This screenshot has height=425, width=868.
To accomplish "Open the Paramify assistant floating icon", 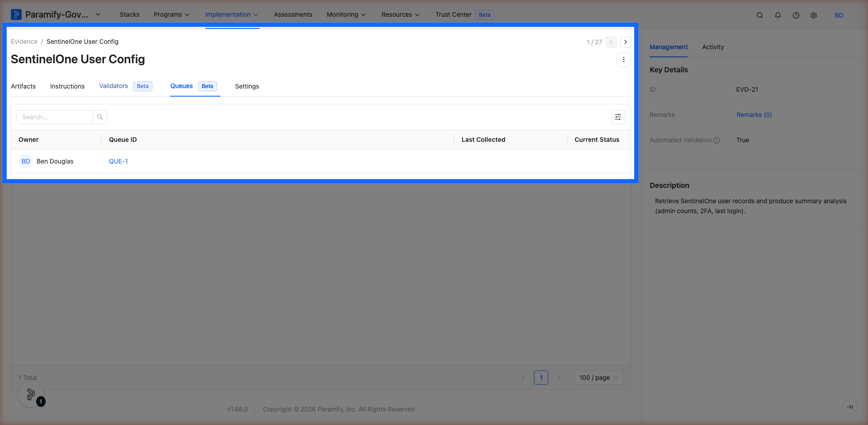I will pos(31,394).
